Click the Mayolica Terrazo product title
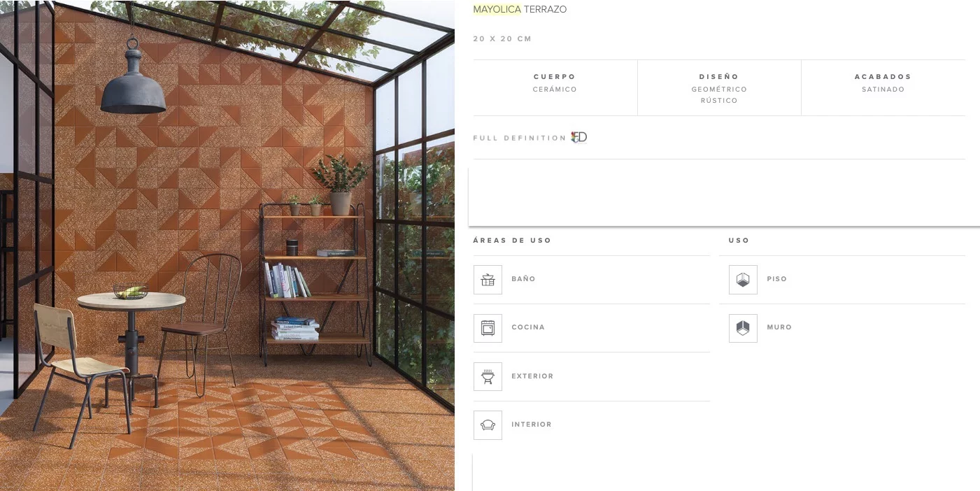The height and width of the screenshot is (491, 980). [520, 9]
